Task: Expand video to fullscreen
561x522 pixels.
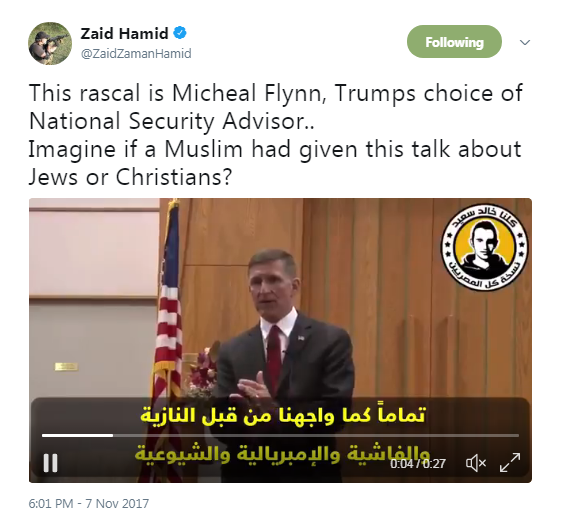Action: point(510,463)
